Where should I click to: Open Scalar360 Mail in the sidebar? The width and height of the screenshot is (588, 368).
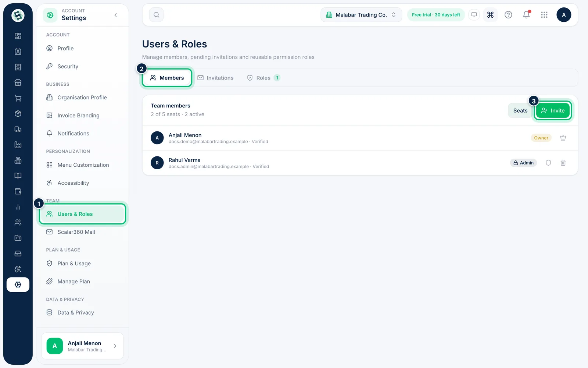tap(82, 232)
